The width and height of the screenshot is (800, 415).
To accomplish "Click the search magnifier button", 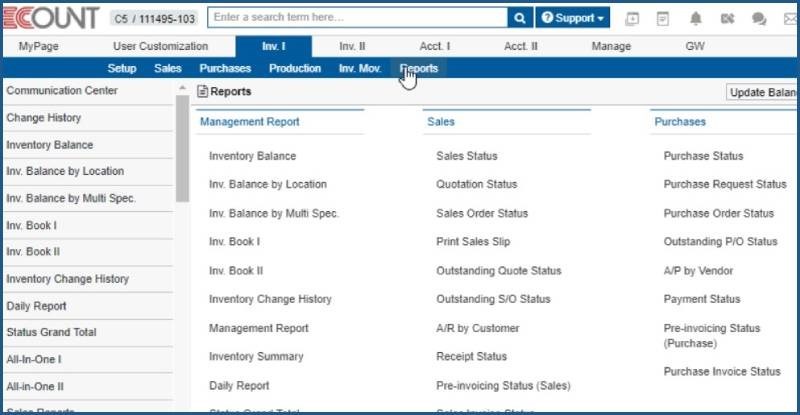I will tap(520, 18).
